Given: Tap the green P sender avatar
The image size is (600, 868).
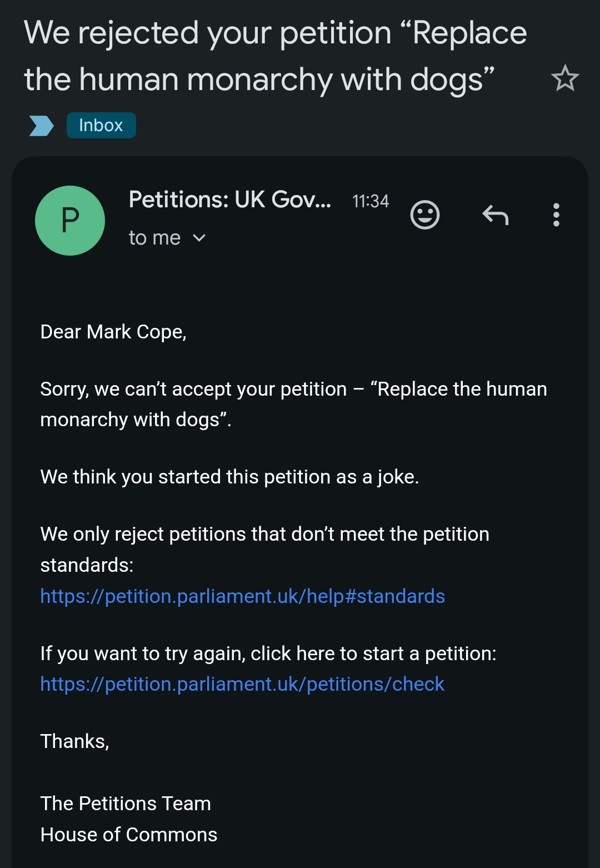Looking at the screenshot, I should coord(70,221).
